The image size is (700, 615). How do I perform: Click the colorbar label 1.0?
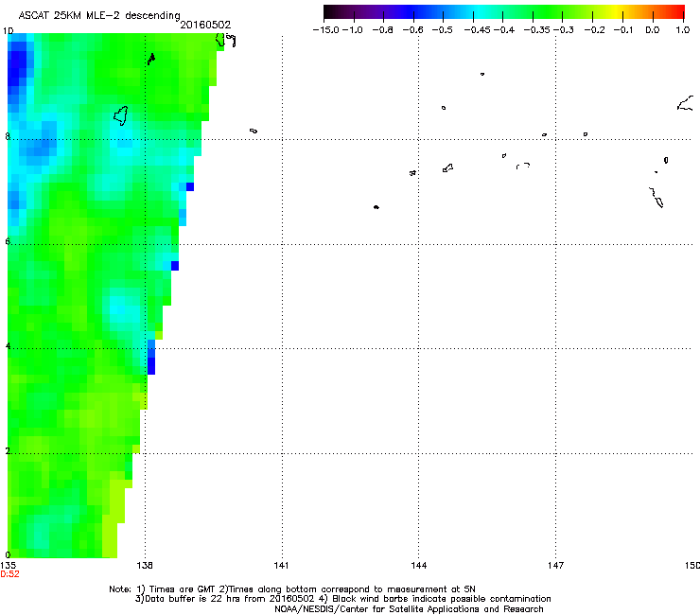(683, 30)
